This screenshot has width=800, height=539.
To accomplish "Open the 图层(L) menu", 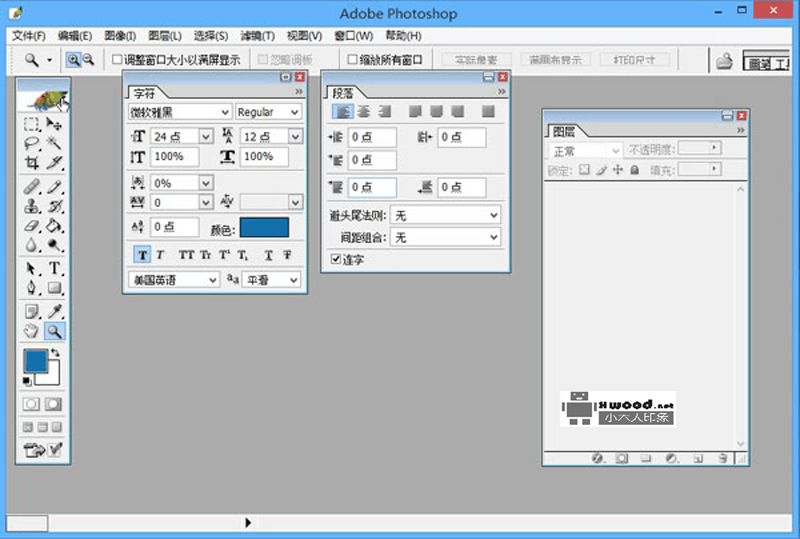I will pos(165,36).
